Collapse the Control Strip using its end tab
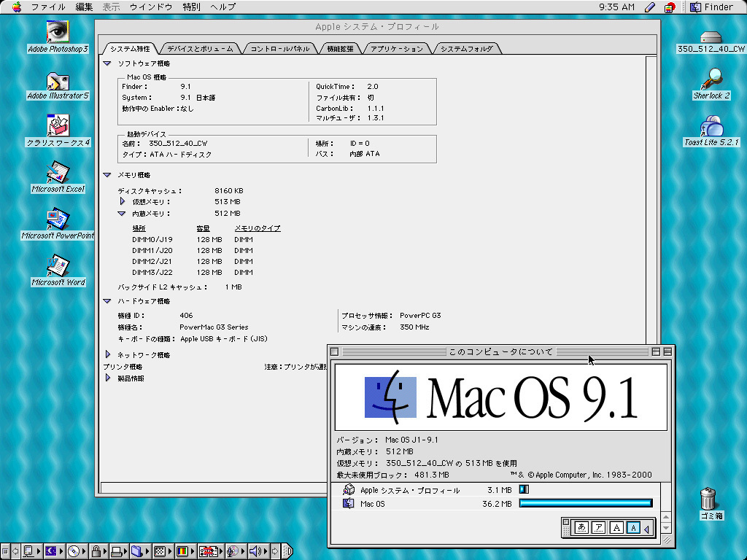This screenshot has width=747, height=560. 287,551
